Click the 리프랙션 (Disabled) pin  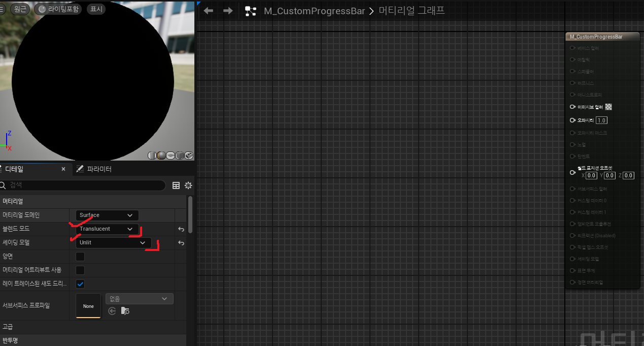[572, 235]
